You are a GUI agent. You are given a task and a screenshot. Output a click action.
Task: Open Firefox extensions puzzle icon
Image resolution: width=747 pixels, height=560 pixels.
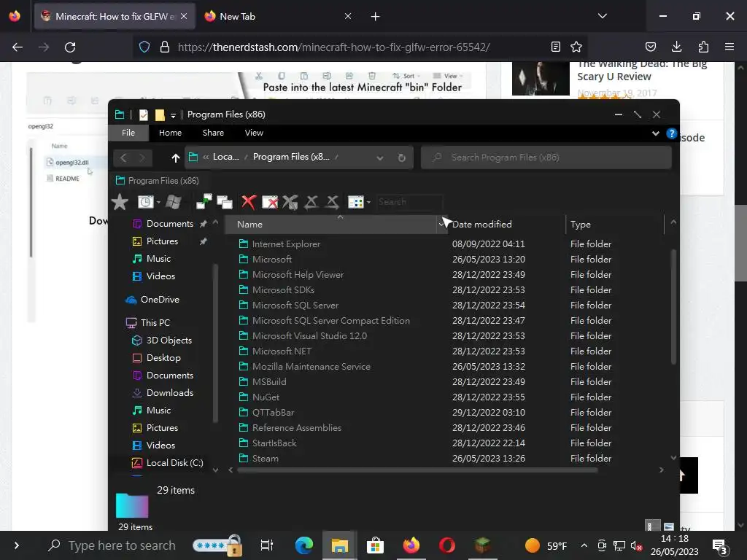(x=703, y=47)
